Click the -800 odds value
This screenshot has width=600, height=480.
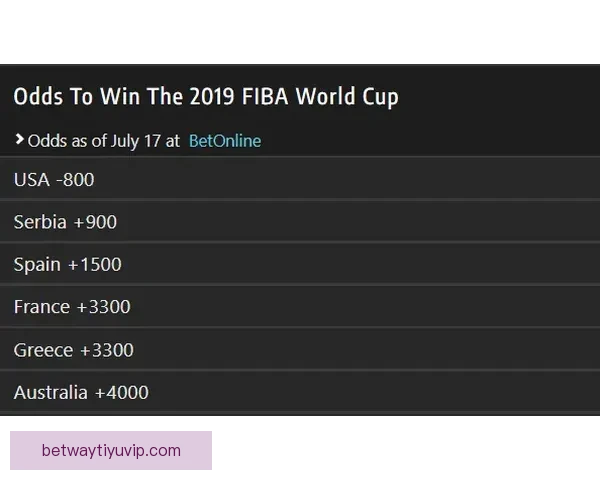75,180
